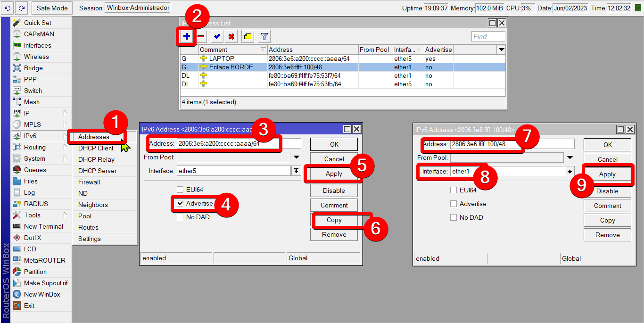Click the red X Disable icon
This screenshot has height=323, width=644.
coord(231,36)
